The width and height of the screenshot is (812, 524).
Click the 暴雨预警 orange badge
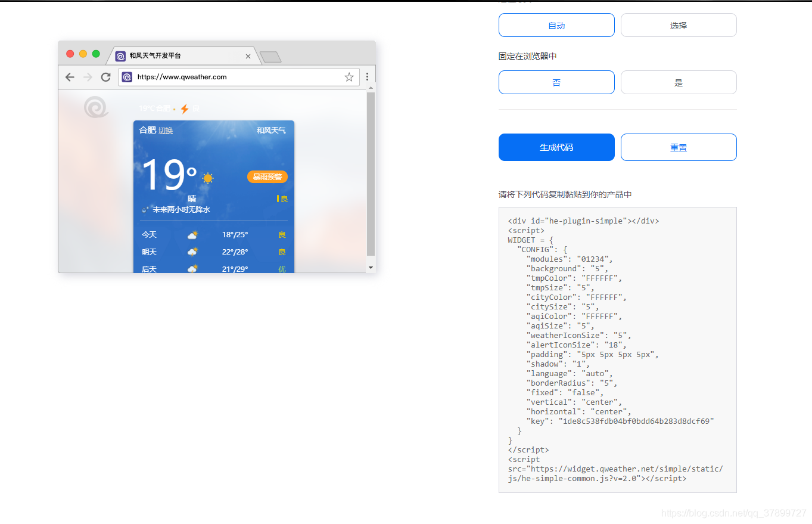tap(267, 177)
